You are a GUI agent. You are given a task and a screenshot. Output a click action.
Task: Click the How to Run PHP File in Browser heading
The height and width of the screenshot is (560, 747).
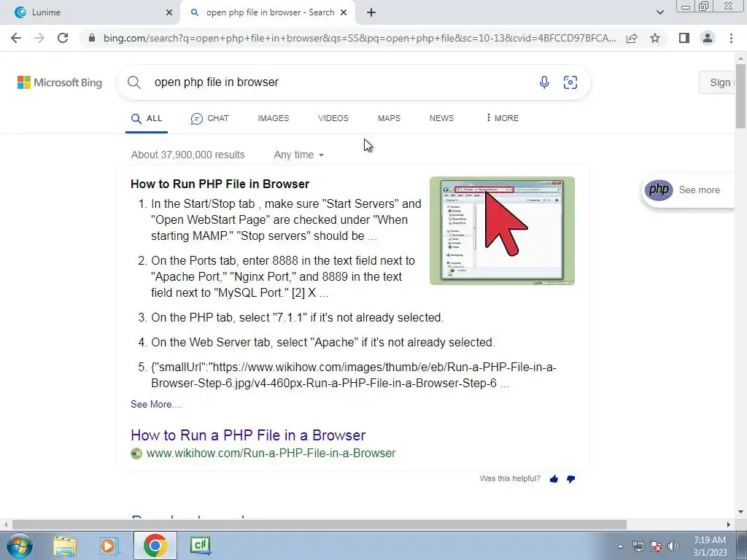220,184
